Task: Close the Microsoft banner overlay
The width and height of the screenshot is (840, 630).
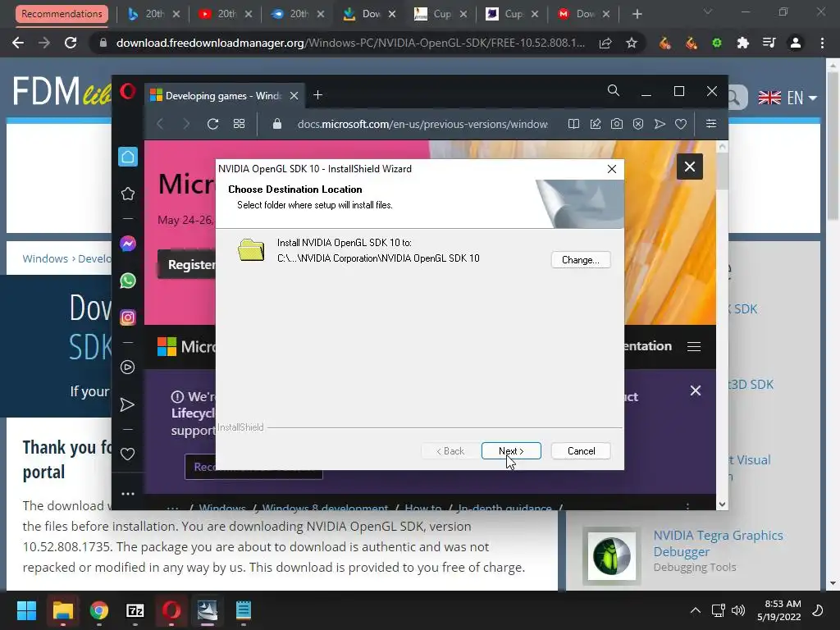Action: tap(690, 167)
